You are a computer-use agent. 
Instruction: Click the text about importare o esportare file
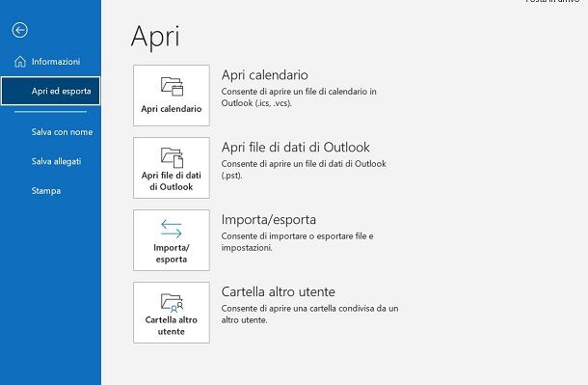(298, 241)
